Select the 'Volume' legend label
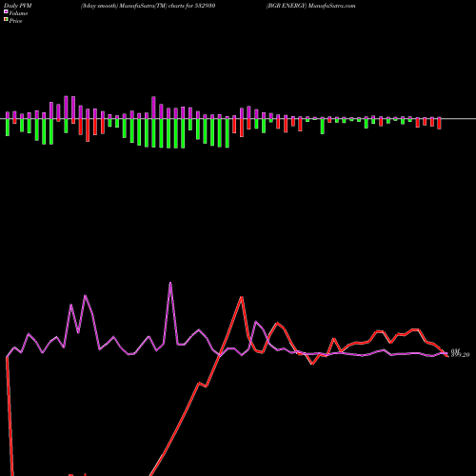The width and height of the screenshot is (476, 476). pyautogui.click(x=18, y=13)
